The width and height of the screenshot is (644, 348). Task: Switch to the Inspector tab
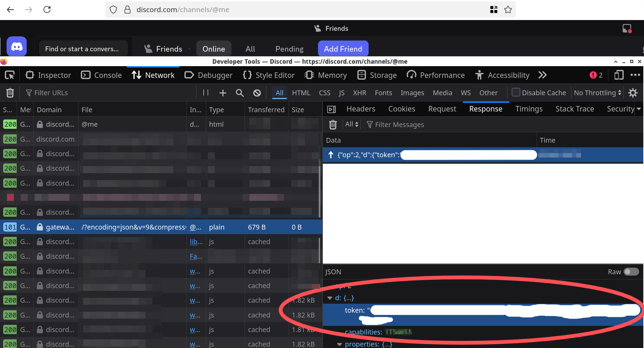pos(48,75)
